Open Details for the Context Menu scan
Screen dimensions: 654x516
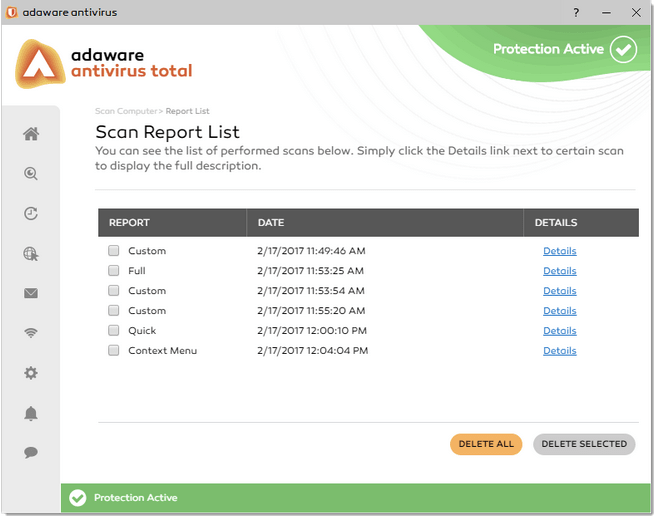pos(559,351)
